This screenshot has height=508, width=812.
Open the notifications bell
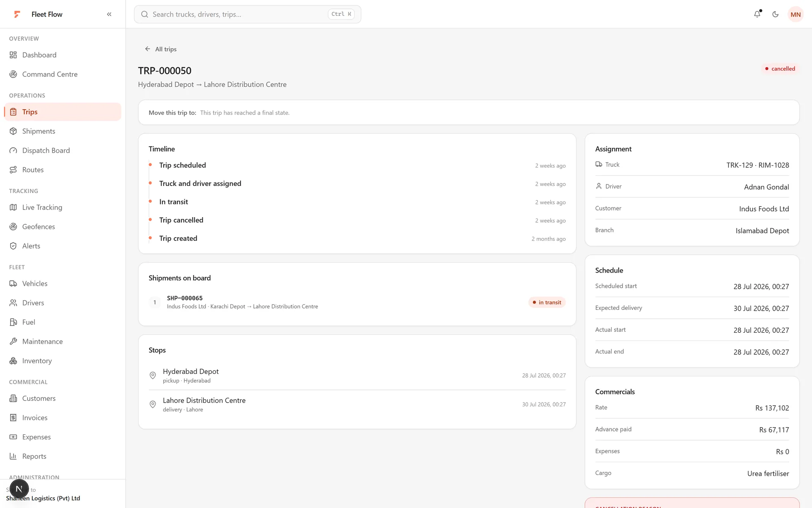point(757,14)
